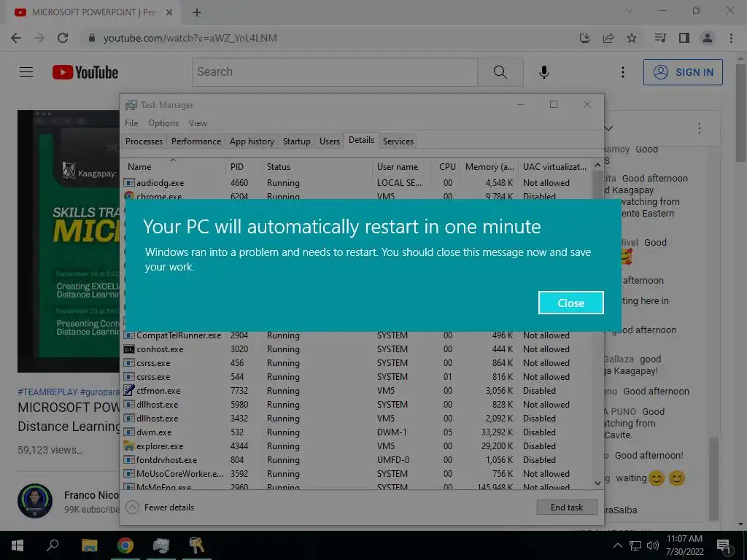Toggle Chrome side panel icon
747x560 pixels.
684,38
